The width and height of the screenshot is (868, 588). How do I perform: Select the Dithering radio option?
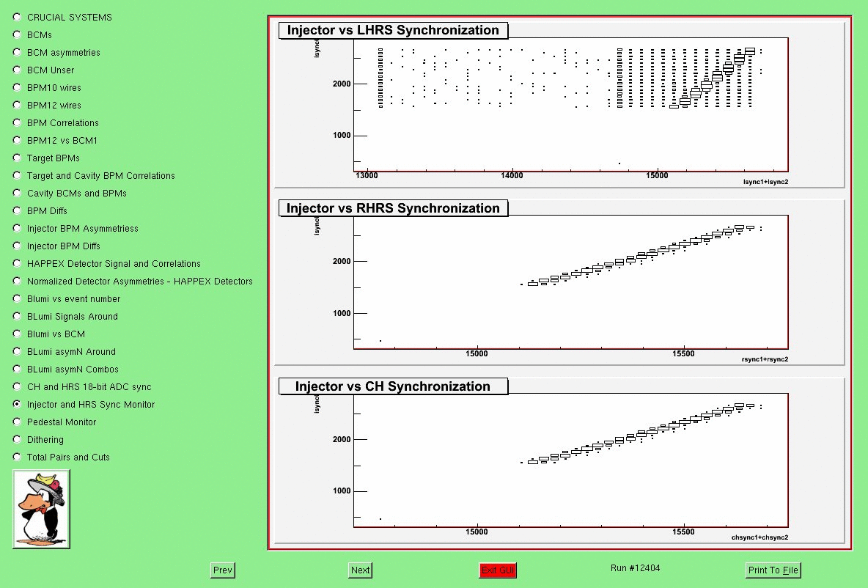(17, 440)
